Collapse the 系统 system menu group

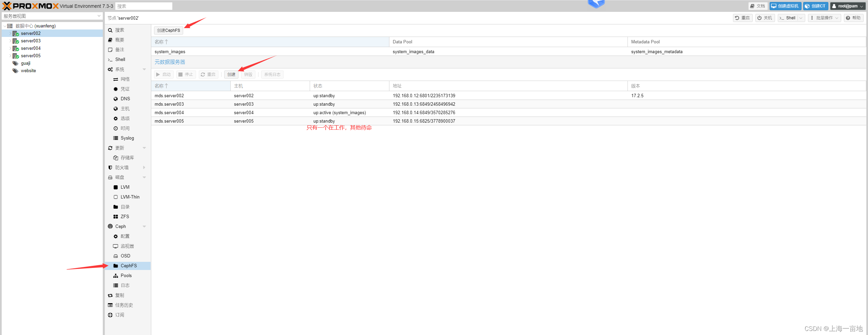[144, 69]
